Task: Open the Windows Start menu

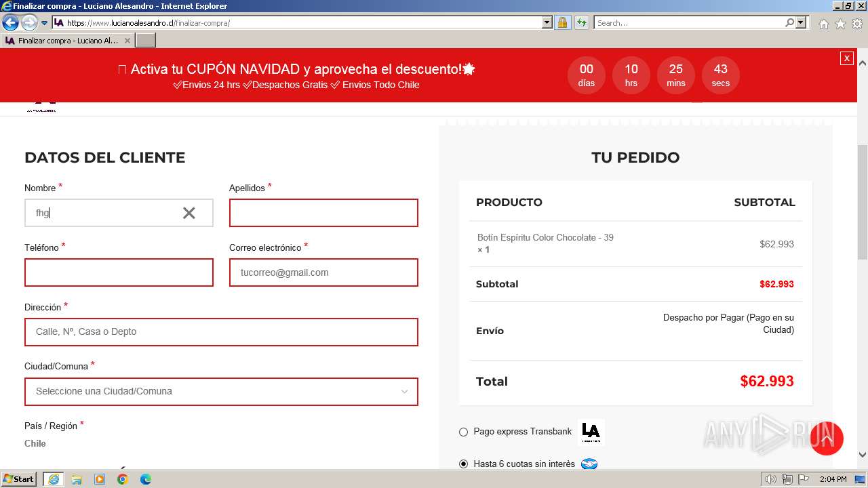Action: pos(19,479)
